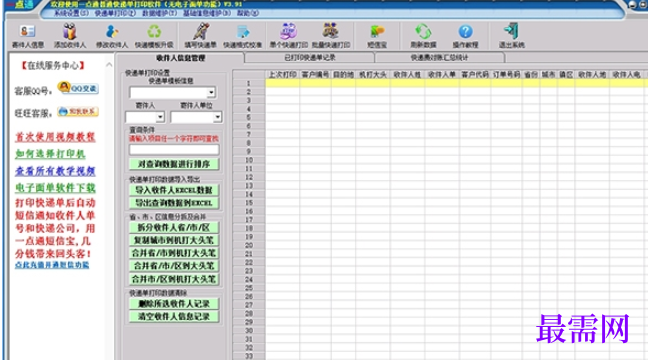Viewport: 648px width, 360px height.
Task: Click 删除所选收件人记录 button
Action: click(174, 304)
